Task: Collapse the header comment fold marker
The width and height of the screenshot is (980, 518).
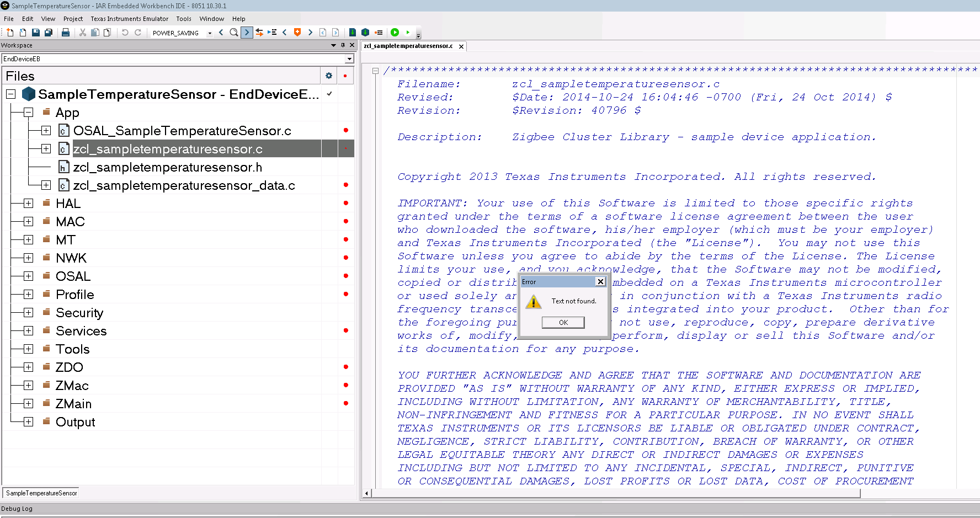Action: [x=375, y=71]
